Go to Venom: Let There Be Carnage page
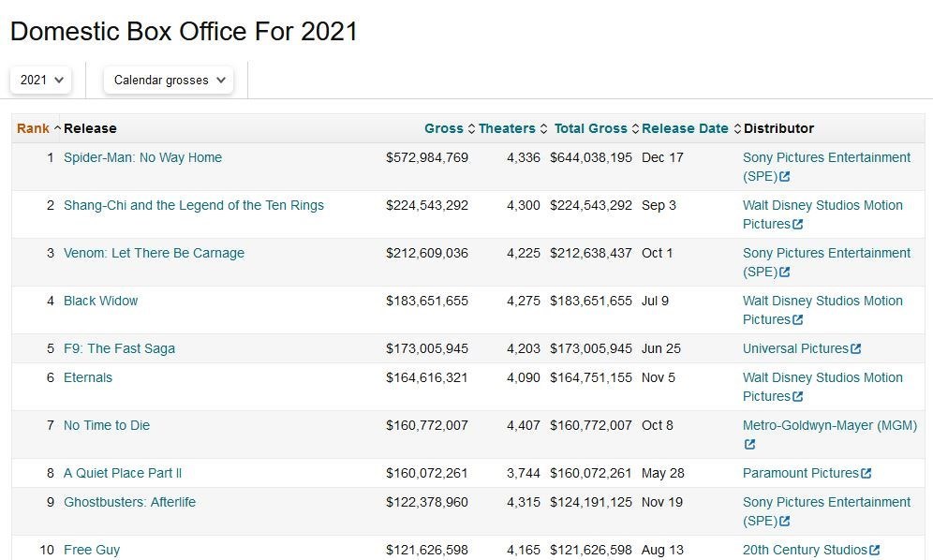Viewport: 933px width, 560px height. pyautogui.click(x=154, y=254)
